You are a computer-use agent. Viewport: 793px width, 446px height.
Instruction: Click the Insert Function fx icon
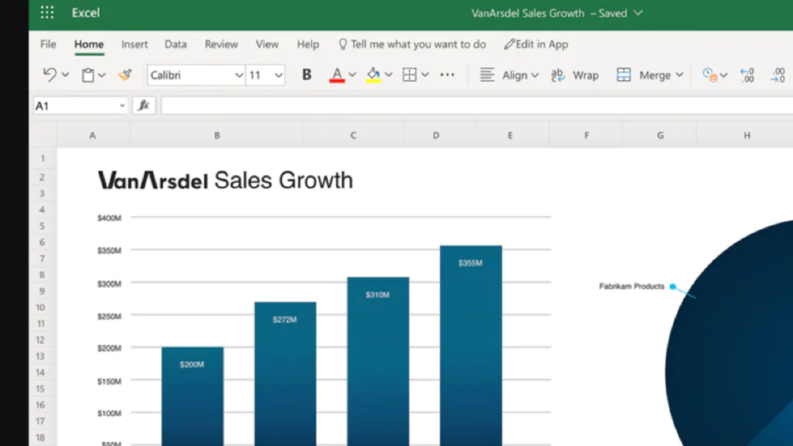(x=144, y=105)
